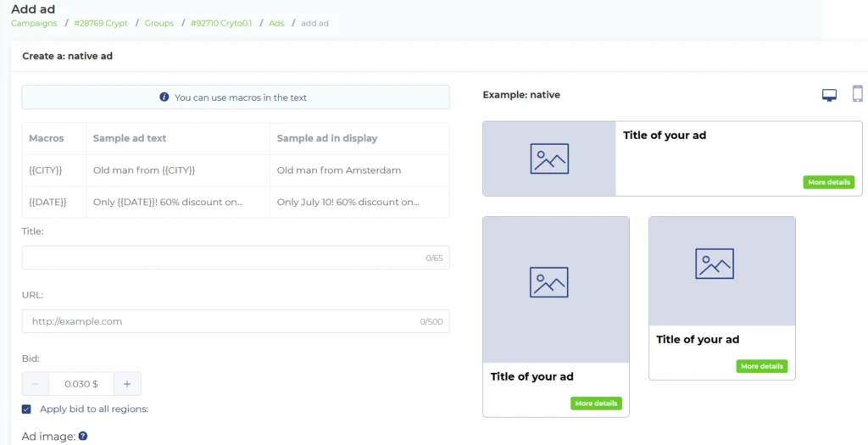Switch preview to mobile phone view

858,94
